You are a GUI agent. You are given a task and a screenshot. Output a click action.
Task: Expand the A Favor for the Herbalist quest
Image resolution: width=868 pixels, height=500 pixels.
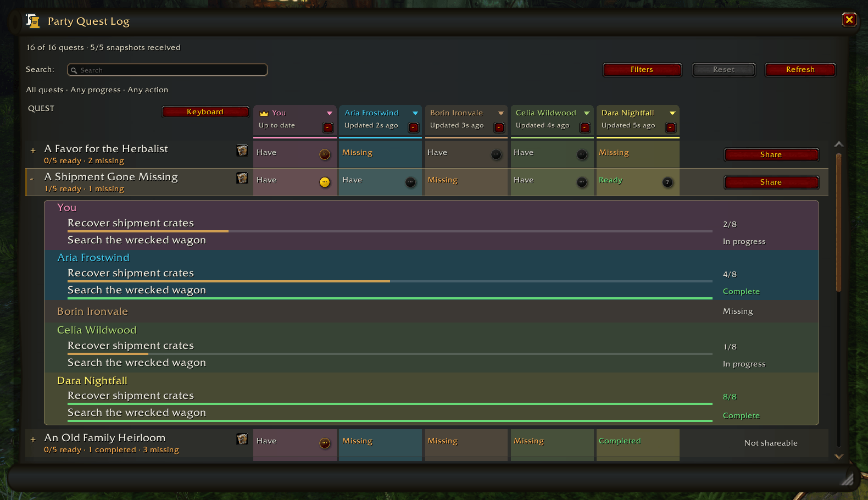33,151
